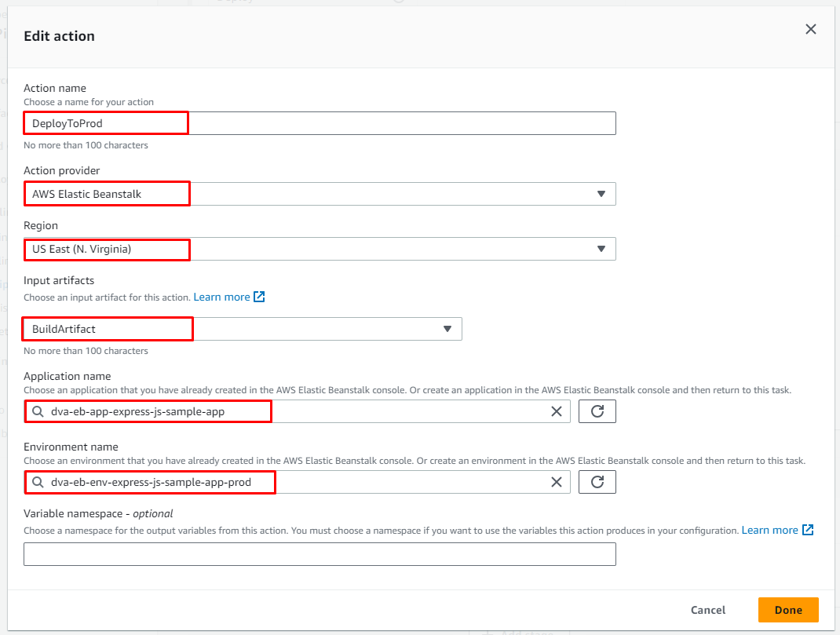Screen dimensions: 840x635
Task: Open Learn more link for input artifacts
Action: (x=221, y=297)
